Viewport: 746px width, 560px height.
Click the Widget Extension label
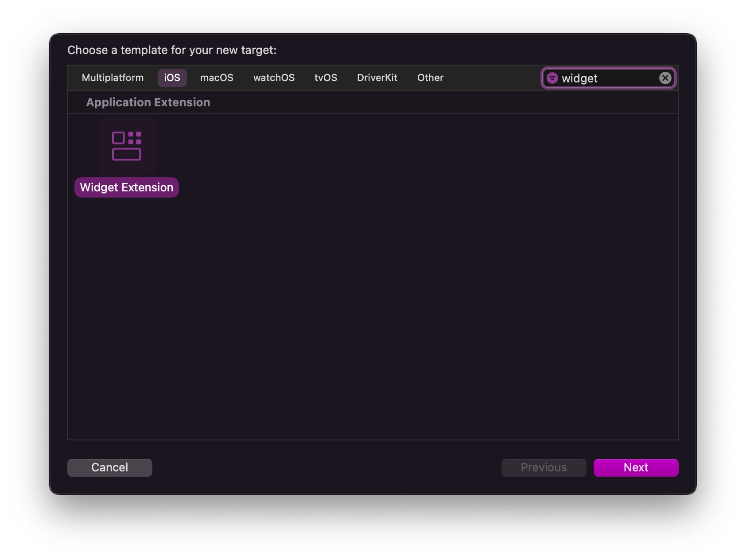tap(127, 187)
